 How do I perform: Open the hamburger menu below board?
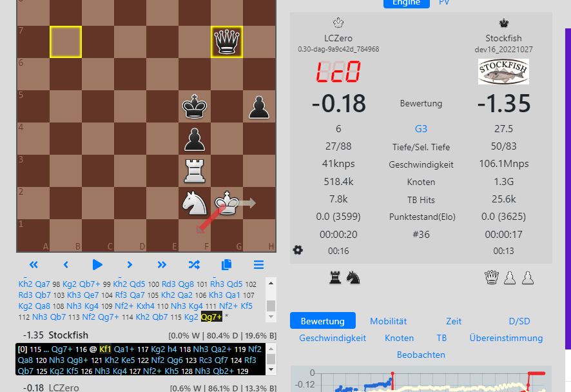[x=258, y=264]
